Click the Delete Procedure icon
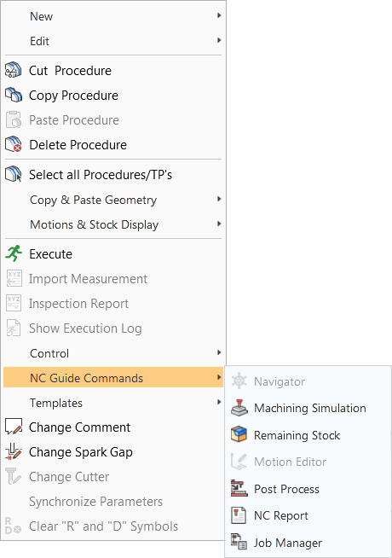 [13, 144]
